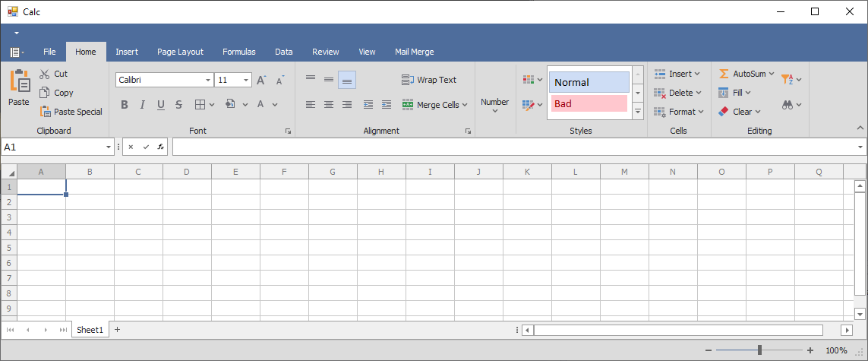
Task: Open the Conditional Formatting menu
Action: [x=532, y=80]
